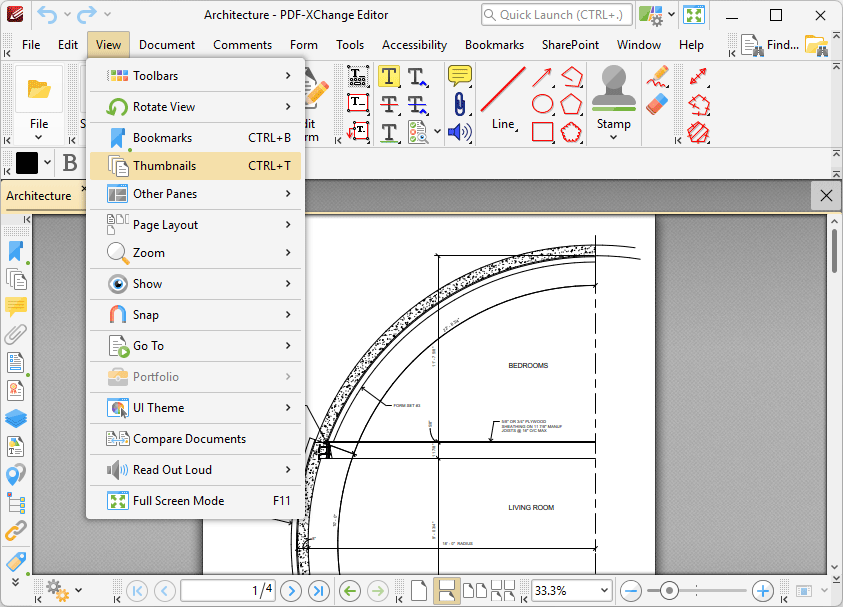
Task: Open the File button in ribbon
Action: click(39, 104)
